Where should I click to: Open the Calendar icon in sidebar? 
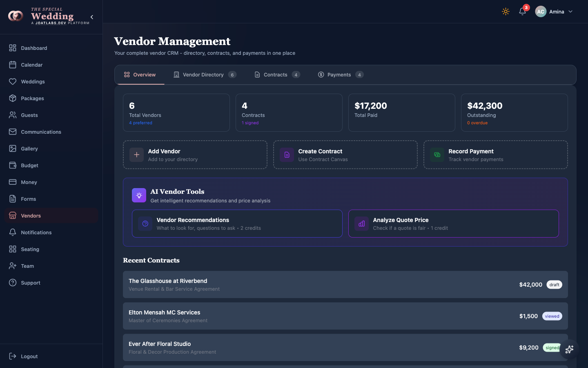point(13,65)
